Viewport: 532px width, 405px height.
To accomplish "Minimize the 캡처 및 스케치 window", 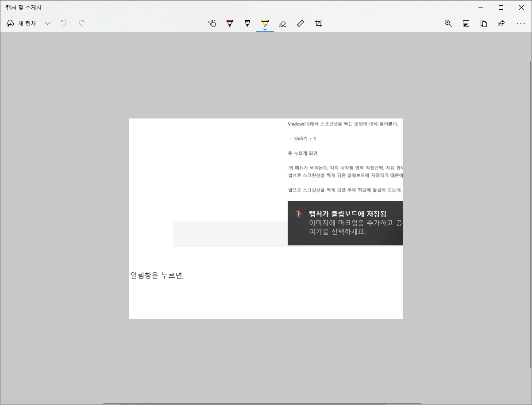I will pos(481,8).
